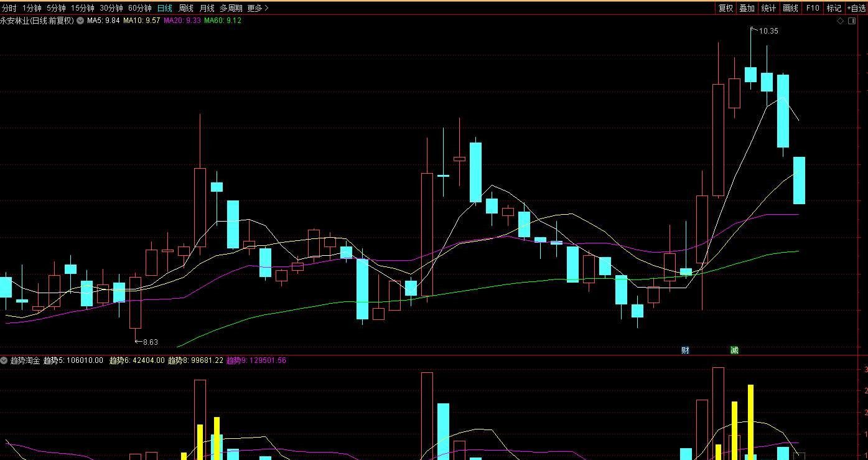This screenshot has width=868, height=460.
Task: Switch to the 60分钟 period tab
Action: 140,8
